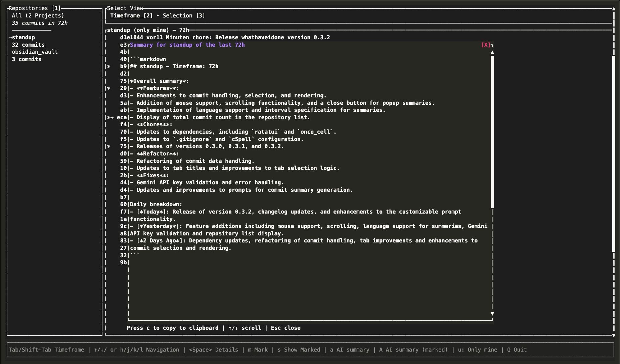The height and width of the screenshot is (364, 620).
Task: Click the popup scrollbar down arrow
Action: [492, 313]
